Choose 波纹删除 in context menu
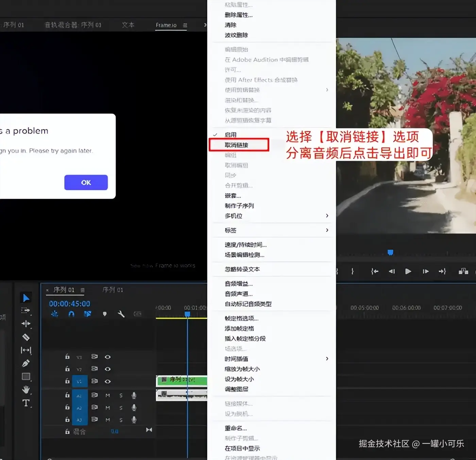The height and width of the screenshot is (460, 476). point(236,35)
